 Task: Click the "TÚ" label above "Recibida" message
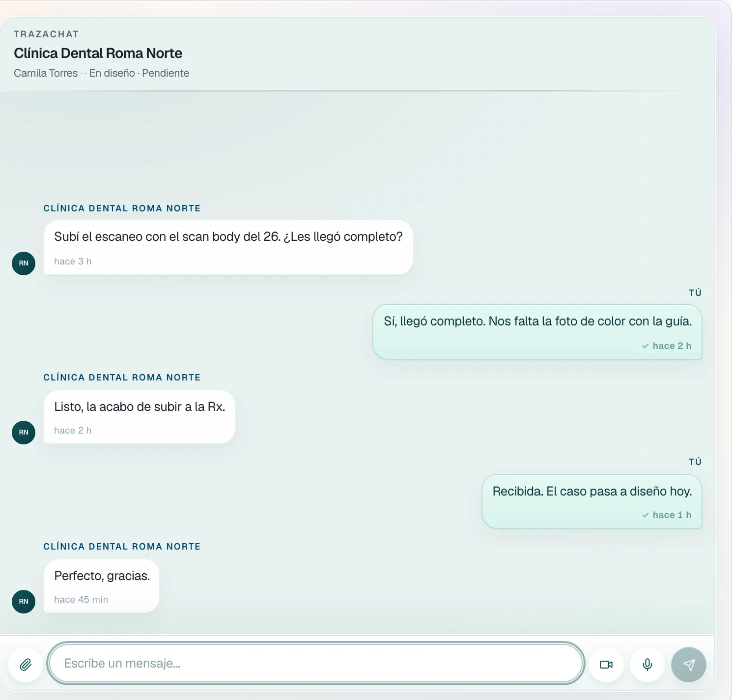tap(695, 462)
